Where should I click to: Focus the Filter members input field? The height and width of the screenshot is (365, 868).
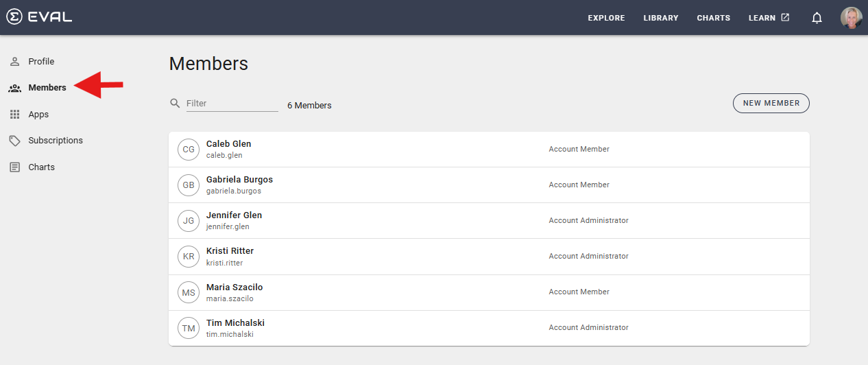click(x=232, y=104)
